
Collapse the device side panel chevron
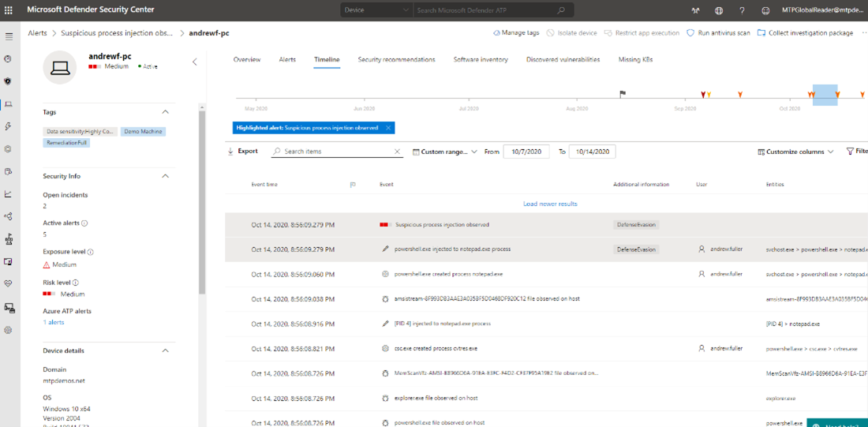[x=194, y=62]
